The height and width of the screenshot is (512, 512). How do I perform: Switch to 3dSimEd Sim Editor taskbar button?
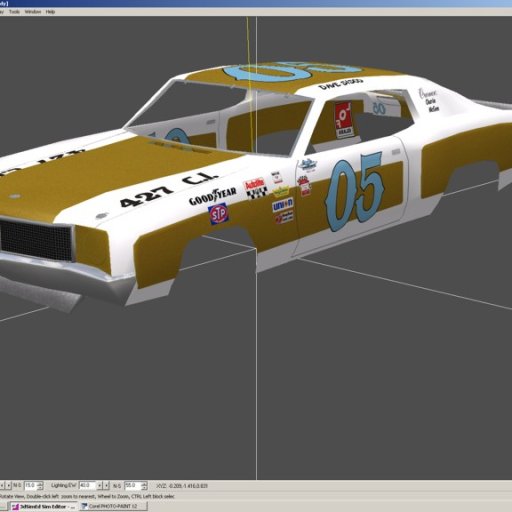pyautogui.click(x=43, y=506)
